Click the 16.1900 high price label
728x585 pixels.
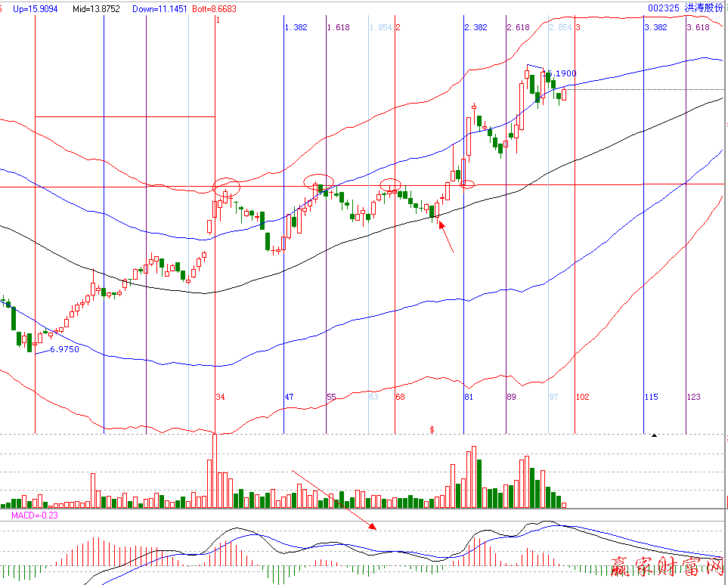pyautogui.click(x=561, y=73)
